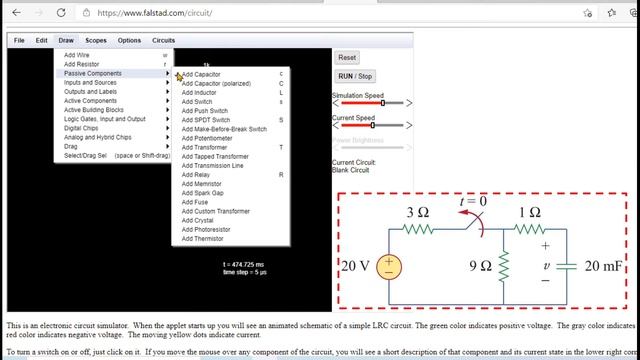Select Add Photoresistor
640x360 pixels.
click(231, 229)
